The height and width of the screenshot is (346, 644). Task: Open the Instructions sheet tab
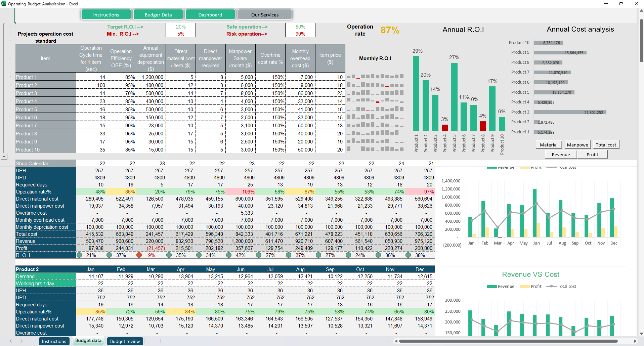(54, 341)
